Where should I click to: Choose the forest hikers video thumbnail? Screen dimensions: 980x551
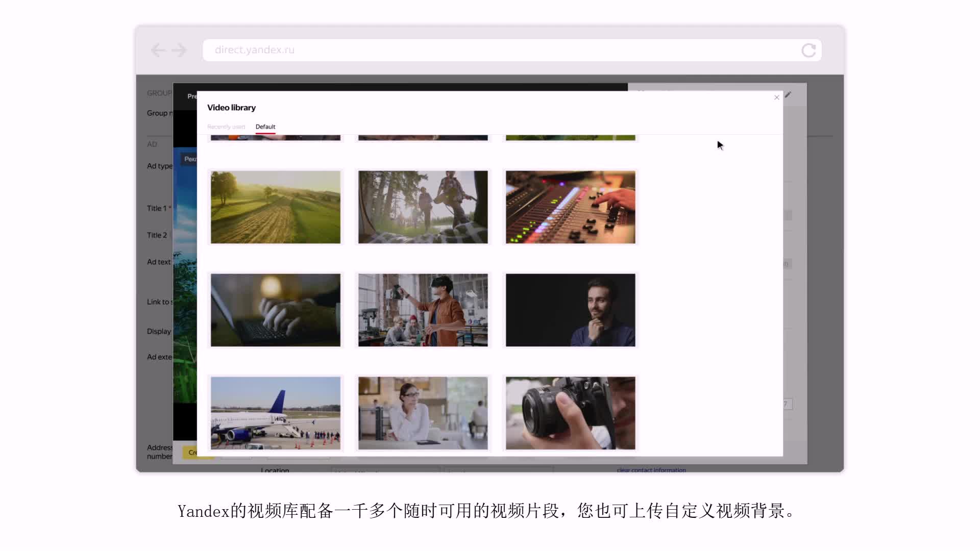coord(423,207)
